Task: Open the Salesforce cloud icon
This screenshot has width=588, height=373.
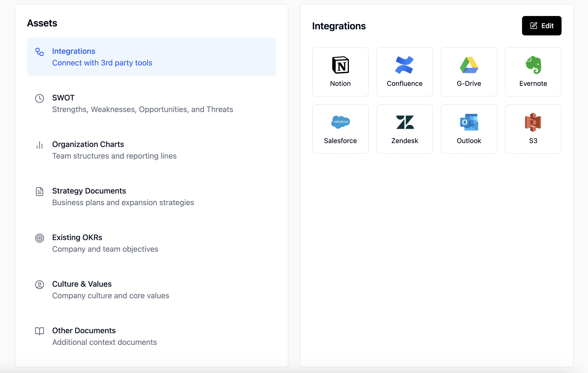Action: click(x=340, y=122)
